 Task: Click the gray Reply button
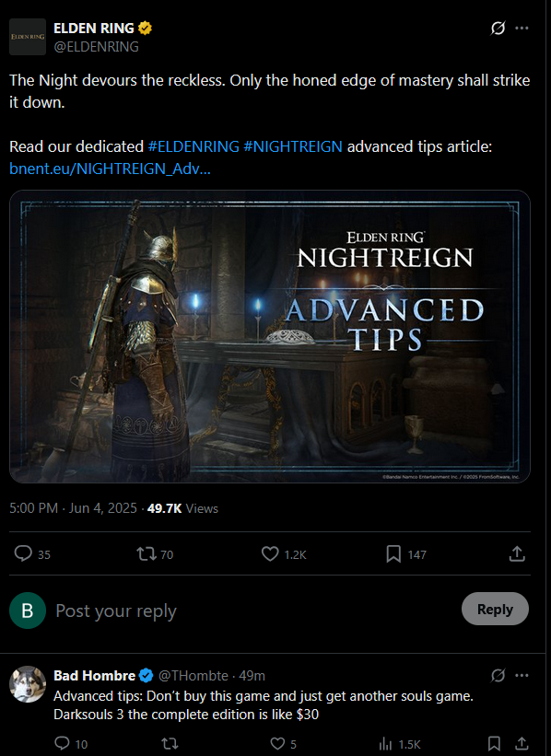(x=495, y=609)
